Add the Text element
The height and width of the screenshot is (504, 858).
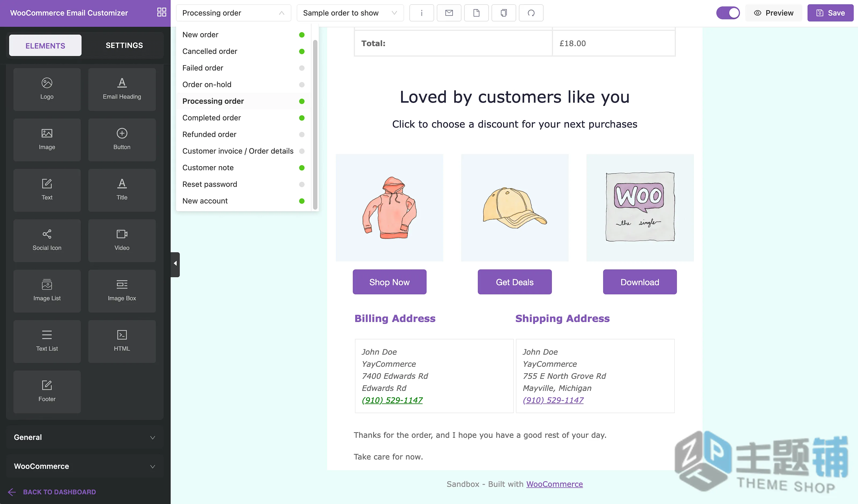click(x=47, y=190)
